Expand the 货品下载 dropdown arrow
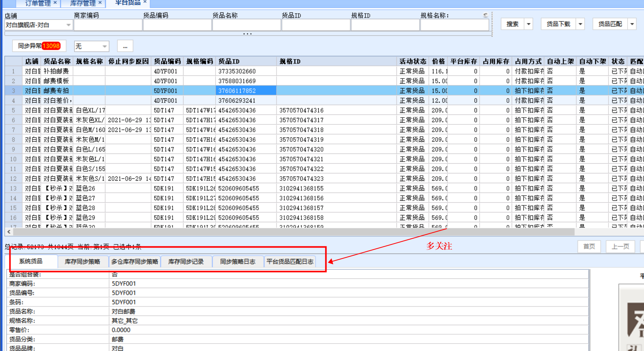 pos(580,24)
